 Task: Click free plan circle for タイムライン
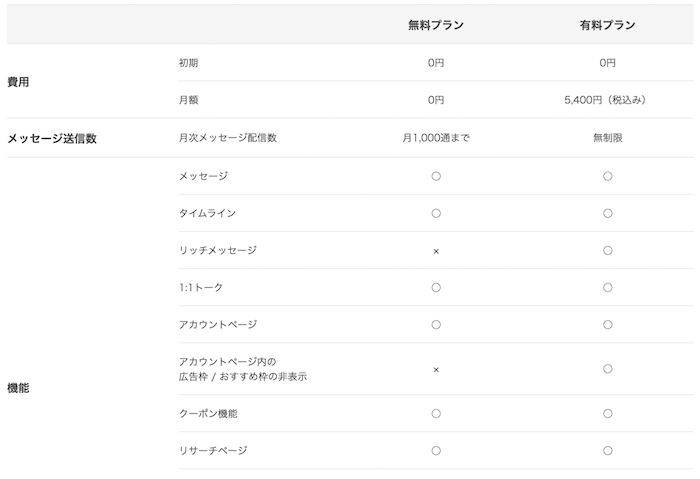pos(436,213)
